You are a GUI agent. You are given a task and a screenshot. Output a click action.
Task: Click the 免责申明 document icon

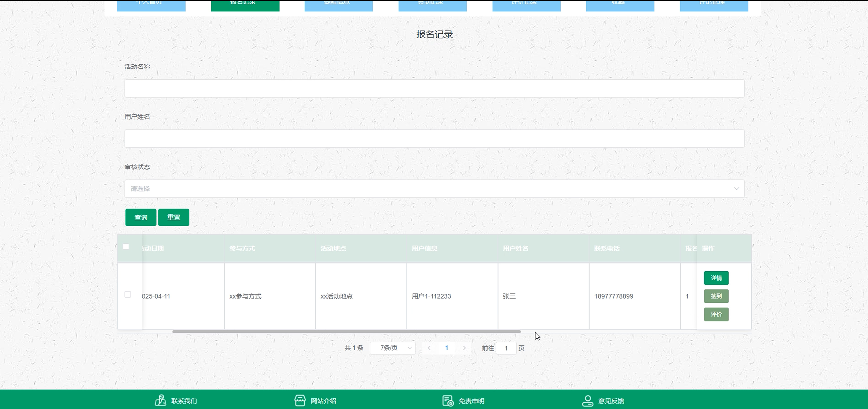pos(448,400)
